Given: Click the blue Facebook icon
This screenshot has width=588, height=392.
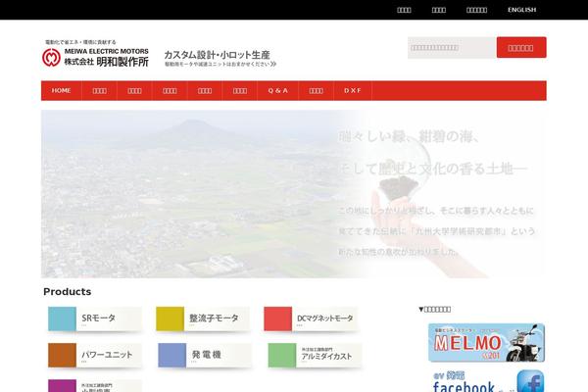Looking at the screenshot, I should [530, 381].
